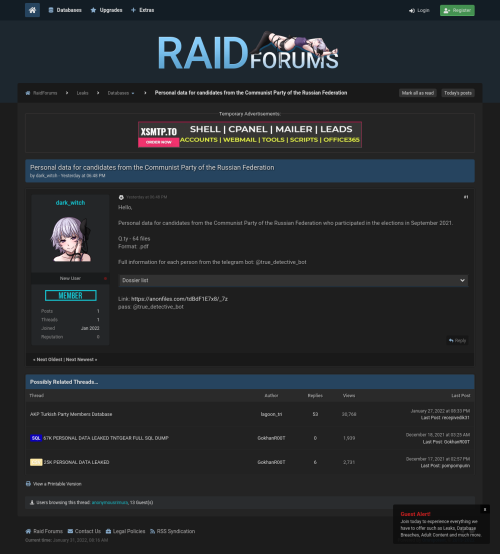Open 67K PERSONAL DATA LEAKED thread
The height and width of the screenshot is (554, 500).
[x=106, y=438]
